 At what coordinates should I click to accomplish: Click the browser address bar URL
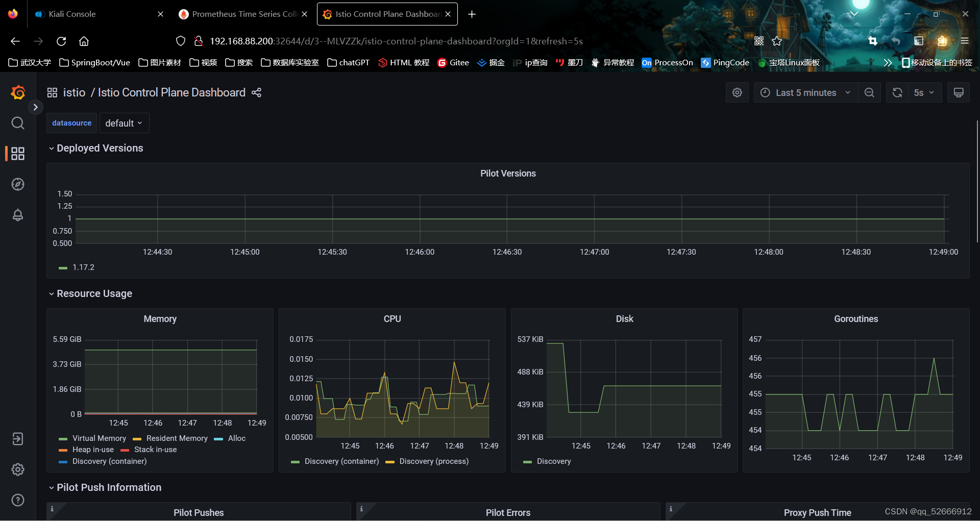(x=396, y=41)
